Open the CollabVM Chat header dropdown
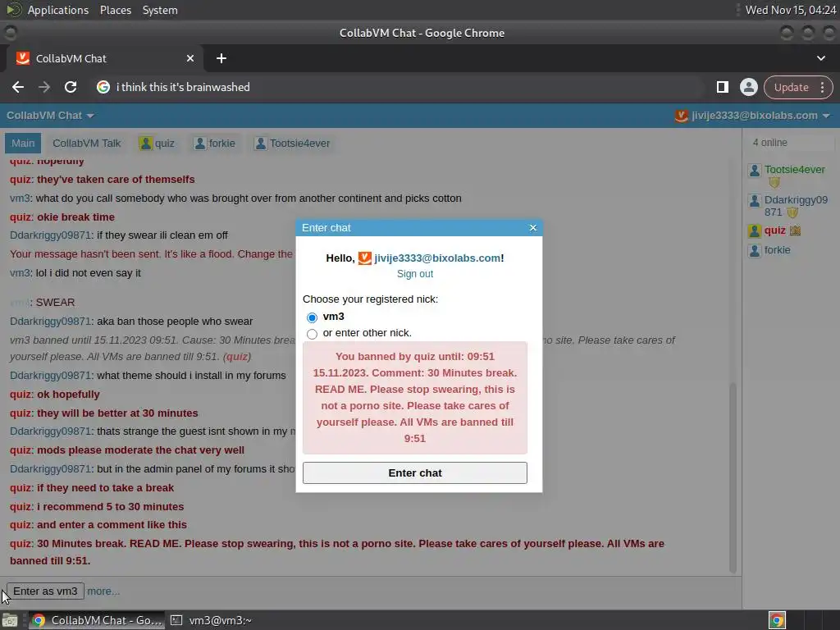 click(x=50, y=116)
